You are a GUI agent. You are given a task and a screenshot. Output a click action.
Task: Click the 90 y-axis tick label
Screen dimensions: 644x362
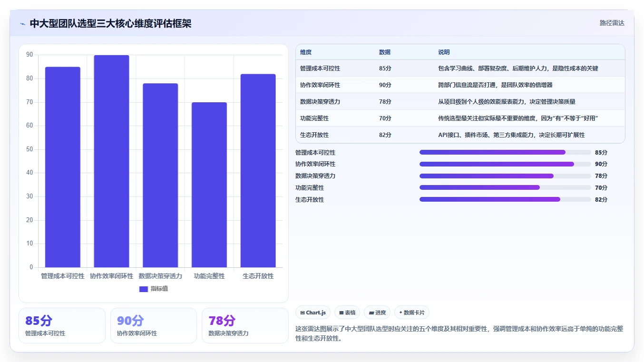click(29, 55)
